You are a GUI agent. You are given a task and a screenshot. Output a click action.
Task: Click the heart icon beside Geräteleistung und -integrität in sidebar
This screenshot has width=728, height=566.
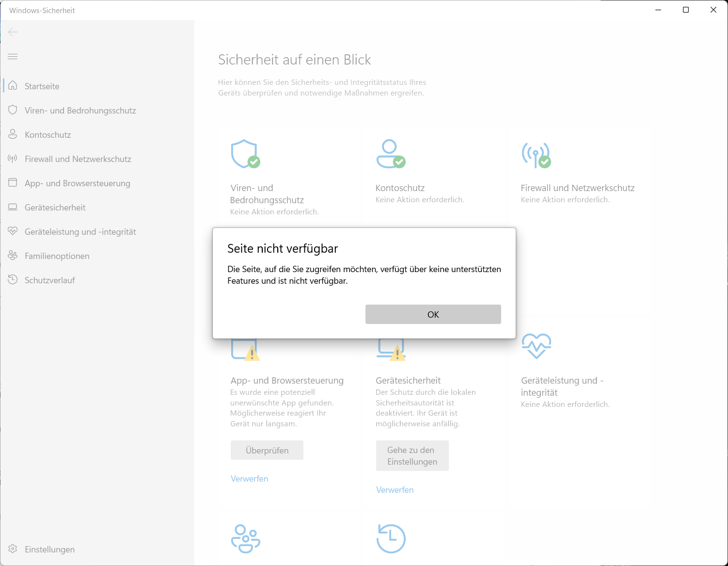click(13, 231)
